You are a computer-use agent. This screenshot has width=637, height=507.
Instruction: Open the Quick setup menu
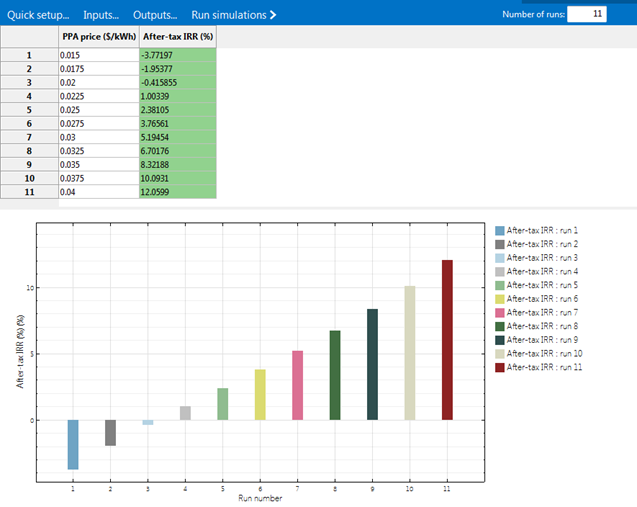click(38, 15)
